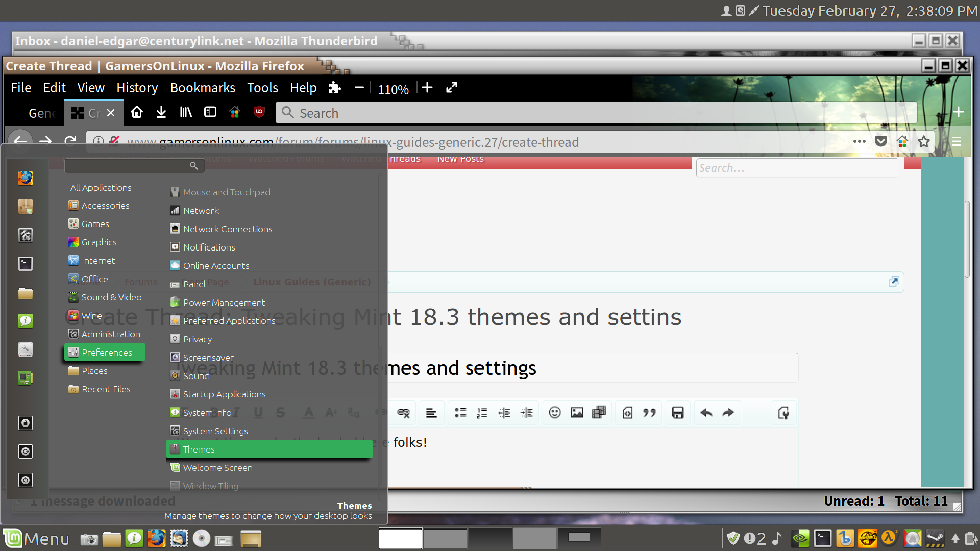Click the camera screenshot launcher on panel

coord(89,539)
